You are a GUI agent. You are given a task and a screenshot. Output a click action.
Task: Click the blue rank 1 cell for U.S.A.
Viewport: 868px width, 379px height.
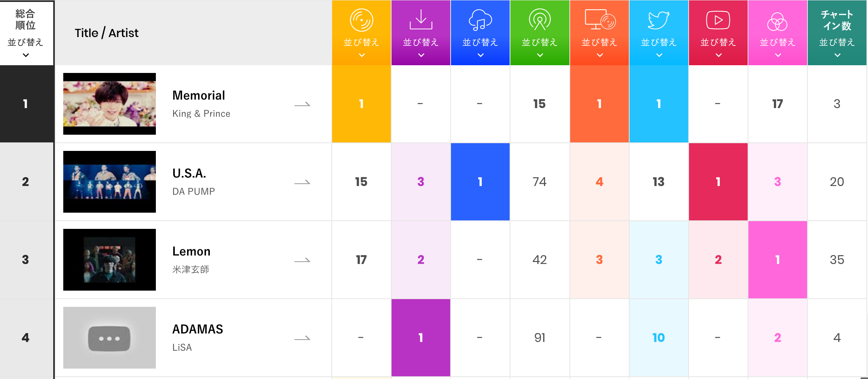(480, 182)
